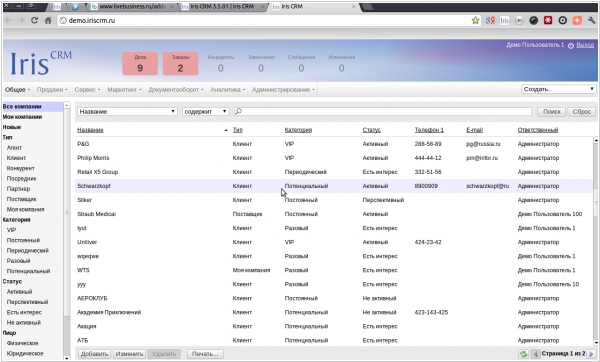Sort by the Название column header
Screen dimensions: 600x362
90,130
